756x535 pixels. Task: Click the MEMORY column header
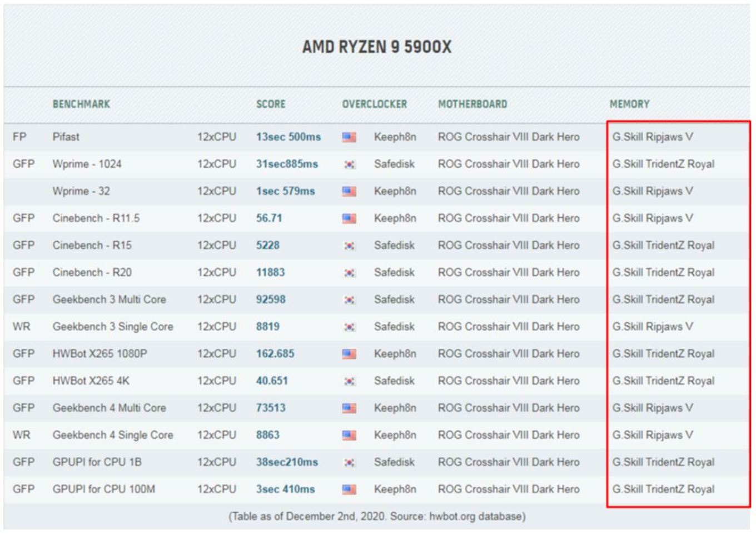click(x=629, y=104)
